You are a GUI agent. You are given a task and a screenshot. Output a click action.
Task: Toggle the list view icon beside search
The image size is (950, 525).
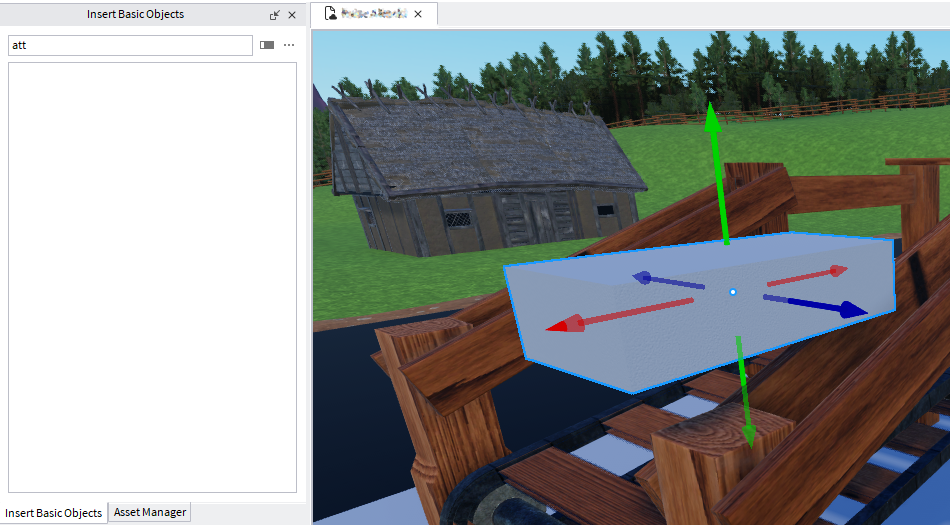[x=267, y=45]
